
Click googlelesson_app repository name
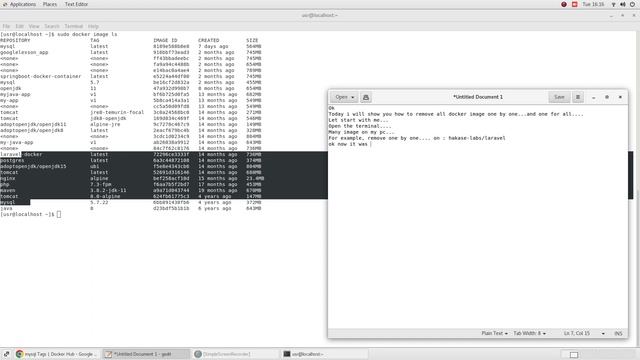click(24, 52)
